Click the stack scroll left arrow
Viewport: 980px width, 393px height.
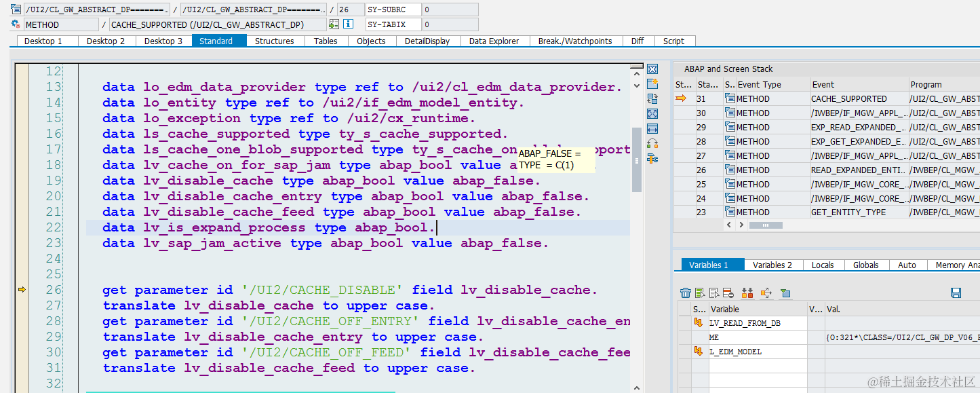pyautogui.click(x=730, y=225)
